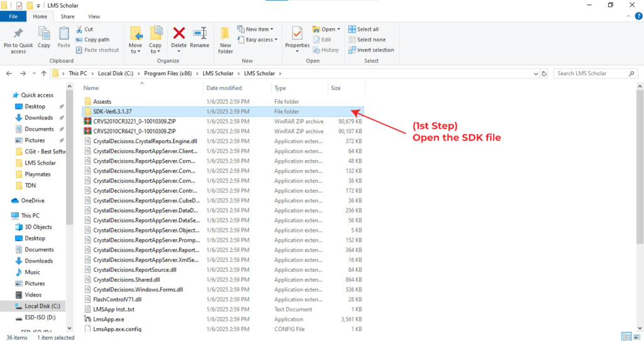Open Quick access in navigation pane
Viewport: 644px width, 341px height.
pyautogui.click(x=37, y=95)
